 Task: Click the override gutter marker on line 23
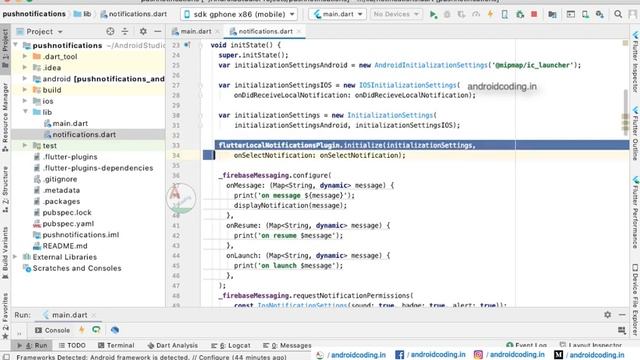point(187,44)
